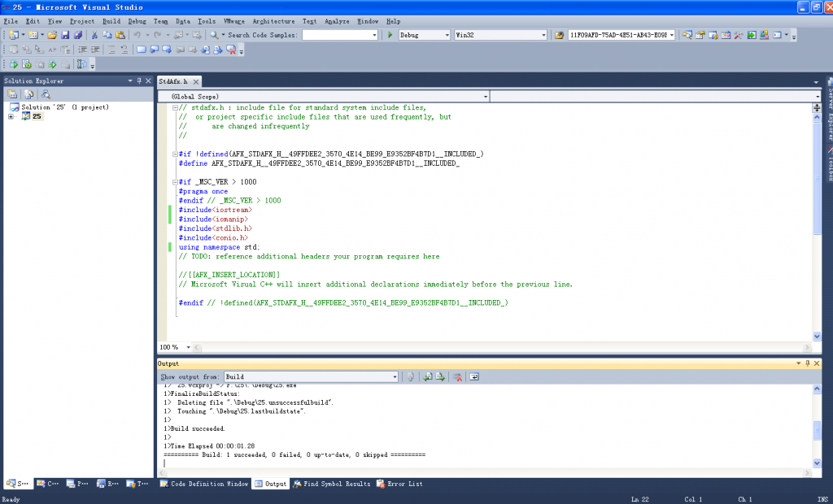Activate the Find in Files search icon
833x504 pixels.
coord(215,35)
